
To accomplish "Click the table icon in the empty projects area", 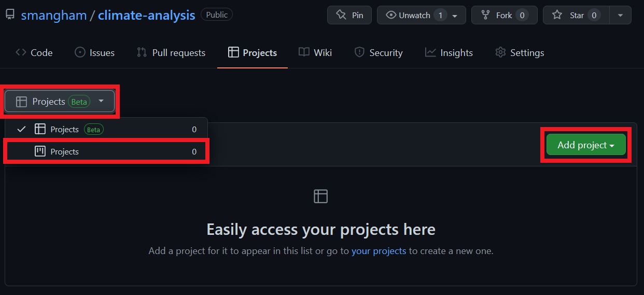I will (321, 196).
